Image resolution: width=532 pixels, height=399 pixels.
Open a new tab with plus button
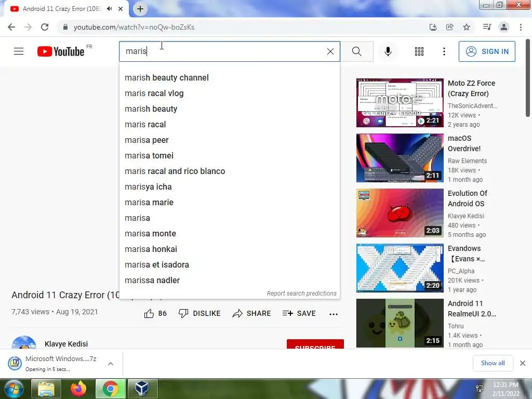pyautogui.click(x=140, y=9)
